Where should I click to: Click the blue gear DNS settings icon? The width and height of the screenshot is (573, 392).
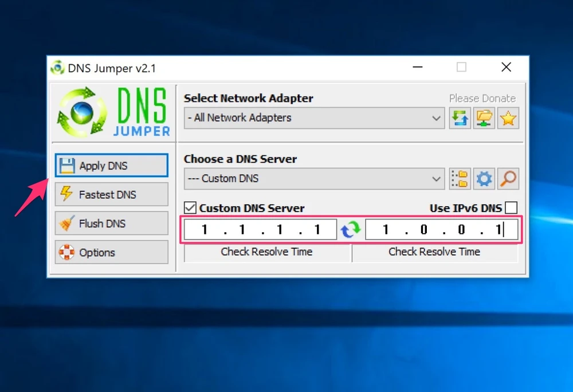point(484,178)
